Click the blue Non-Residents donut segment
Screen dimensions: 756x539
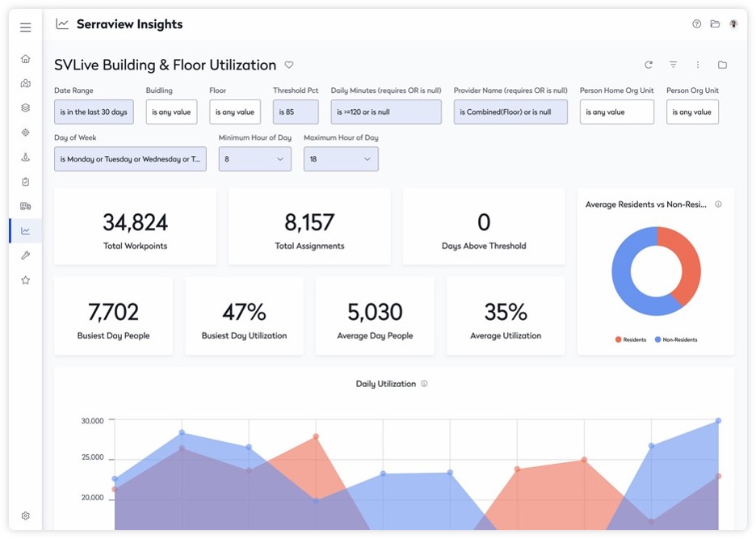pyautogui.click(x=622, y=275)
